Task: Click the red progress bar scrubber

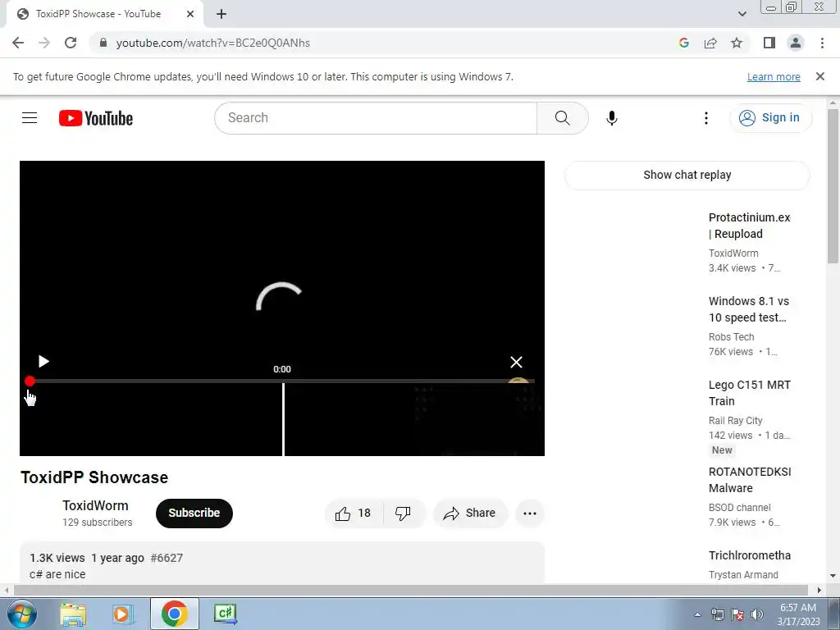Action: pos(30,381)
